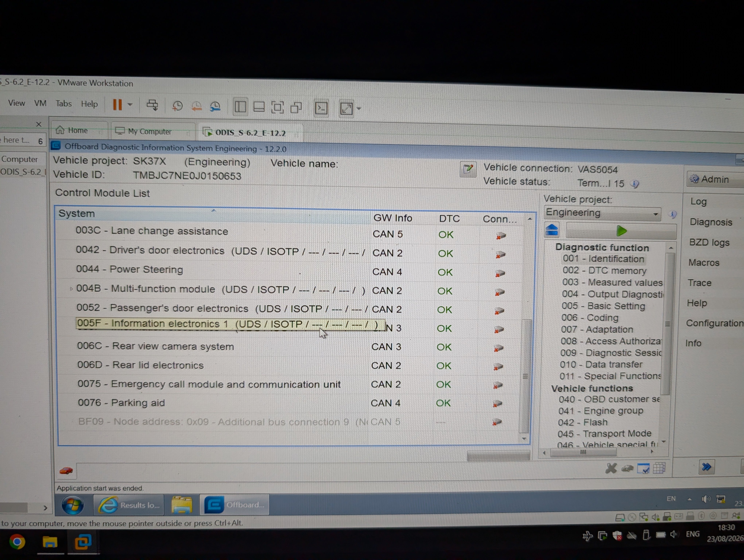This screenshot has height=560, width=744.
Task: Enter full screen mode icon
Action: pyautogui.click(x=278, y=108)
